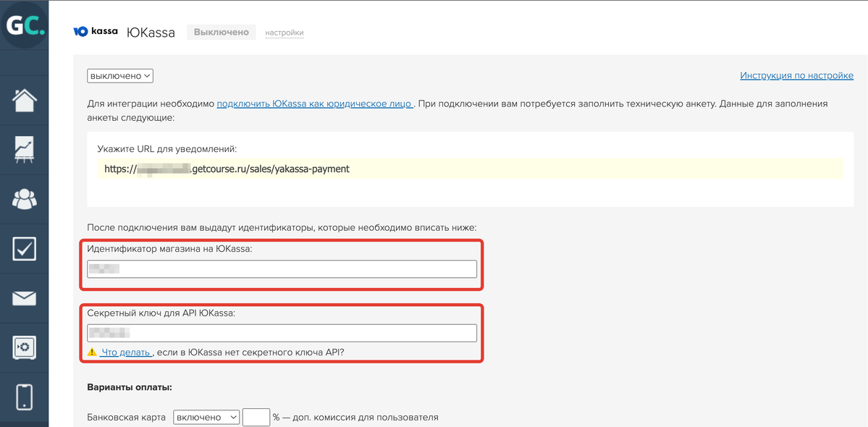Open the messages envelope icon
The height and width of the screenshot is (427, 868).
[24, 297]
